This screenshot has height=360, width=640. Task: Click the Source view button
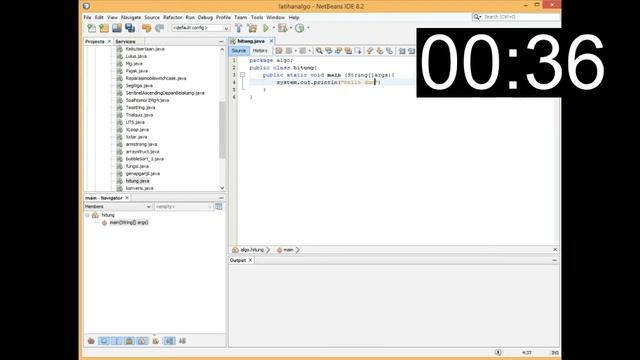(239, 51)
